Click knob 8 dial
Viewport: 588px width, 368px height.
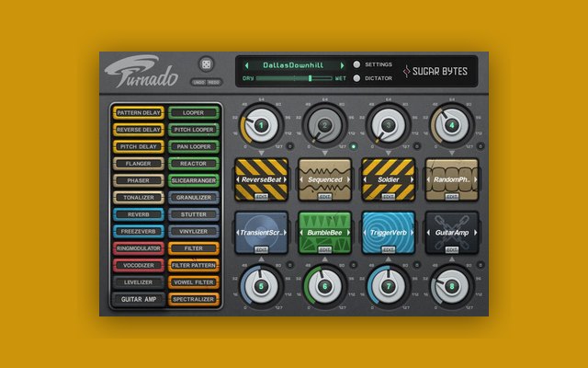(x=452, y=286)
